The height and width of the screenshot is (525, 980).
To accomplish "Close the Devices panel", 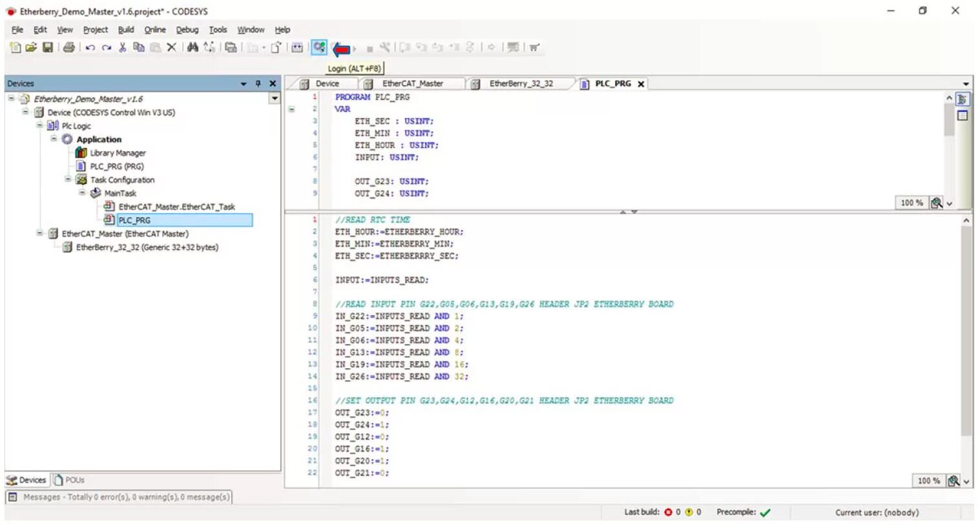I will coord(273,83).
